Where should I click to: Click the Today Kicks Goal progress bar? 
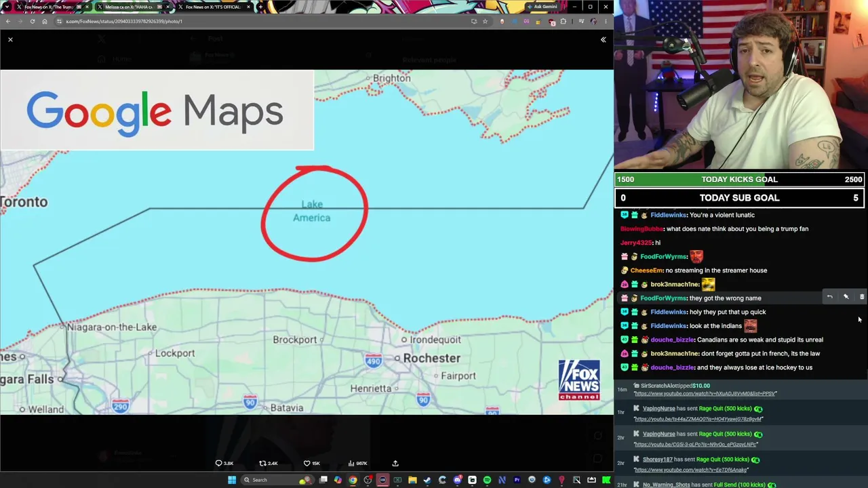(x=741, y=180)
